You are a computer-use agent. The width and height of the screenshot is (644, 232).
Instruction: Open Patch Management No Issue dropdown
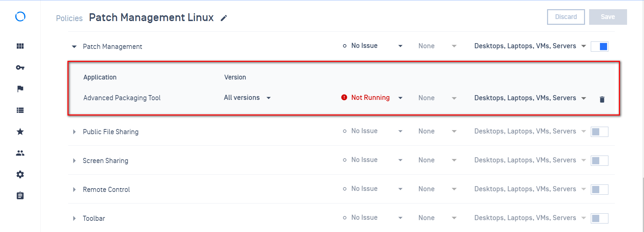373,46
